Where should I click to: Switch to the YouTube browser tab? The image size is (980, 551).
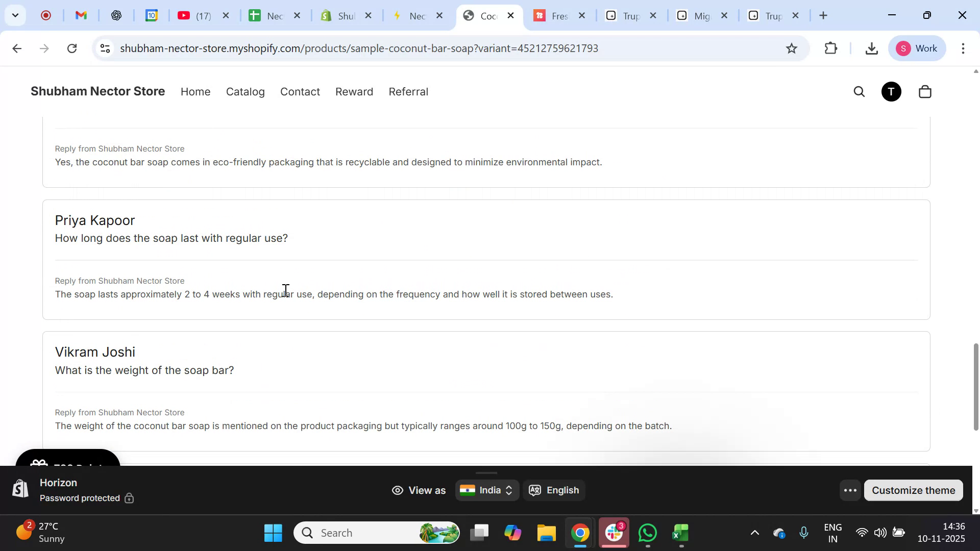(194, 15)
